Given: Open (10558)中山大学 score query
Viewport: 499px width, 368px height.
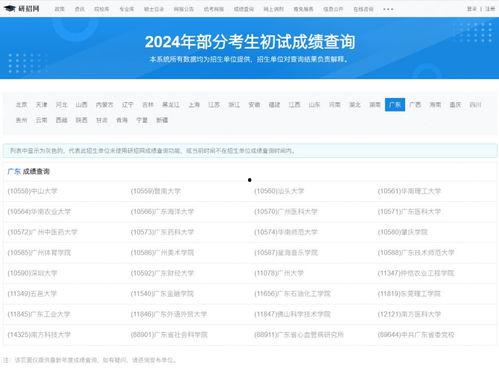Looking at the screenshot, I should click(32, 191).
